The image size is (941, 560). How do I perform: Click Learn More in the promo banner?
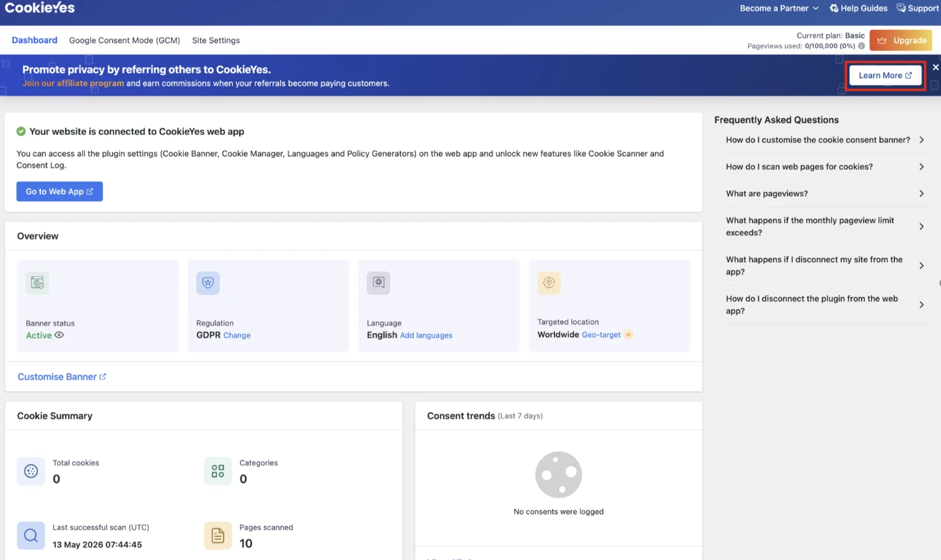pyautogui.click(x=885, y=76)
